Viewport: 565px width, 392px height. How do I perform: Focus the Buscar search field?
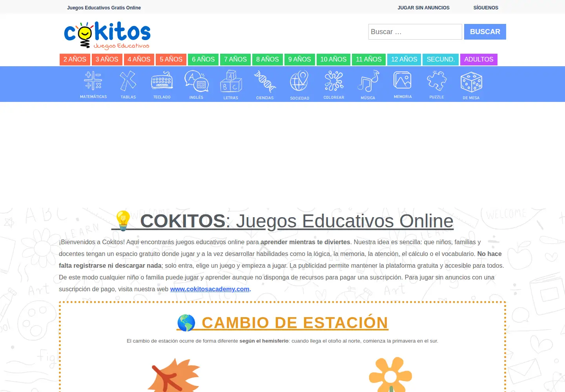[415, 32]
